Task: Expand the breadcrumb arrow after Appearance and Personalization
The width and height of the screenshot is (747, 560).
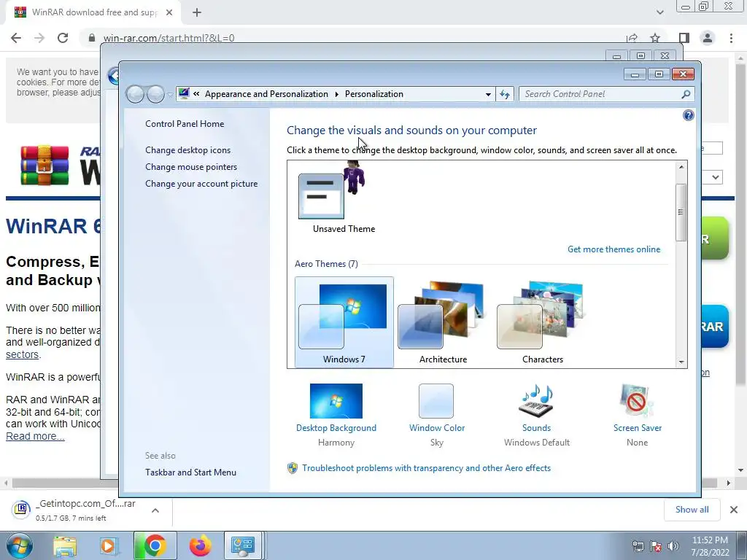Action: [x=336, y=94]
